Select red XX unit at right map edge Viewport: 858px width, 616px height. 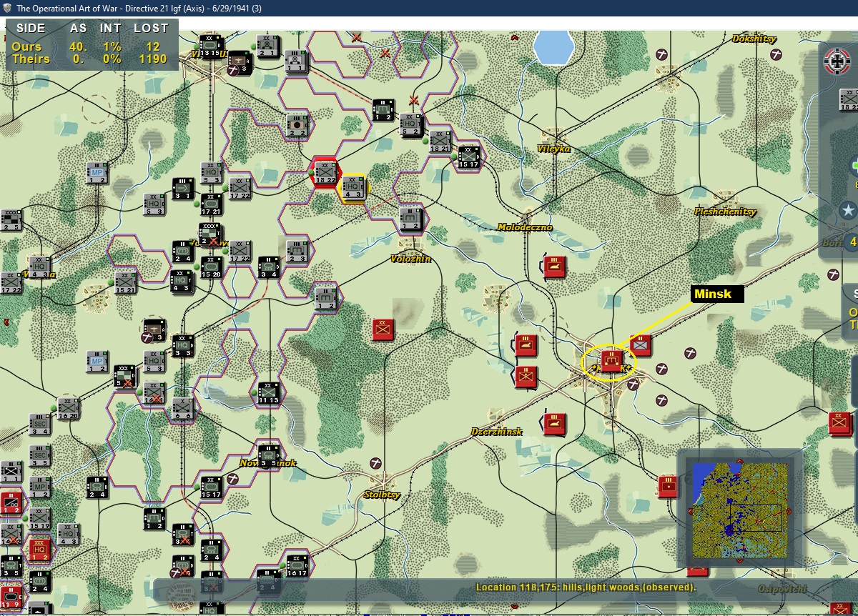click(x=841, y=424)
